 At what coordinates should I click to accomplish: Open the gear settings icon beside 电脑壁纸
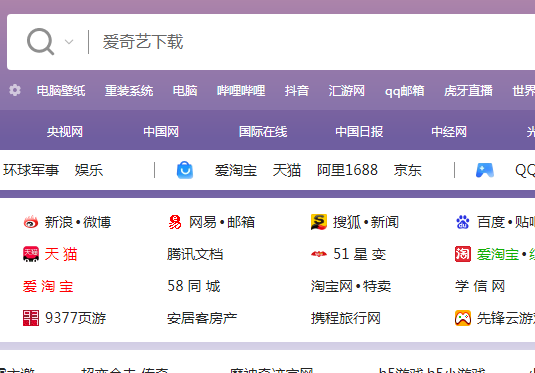[x=15, y=90]
